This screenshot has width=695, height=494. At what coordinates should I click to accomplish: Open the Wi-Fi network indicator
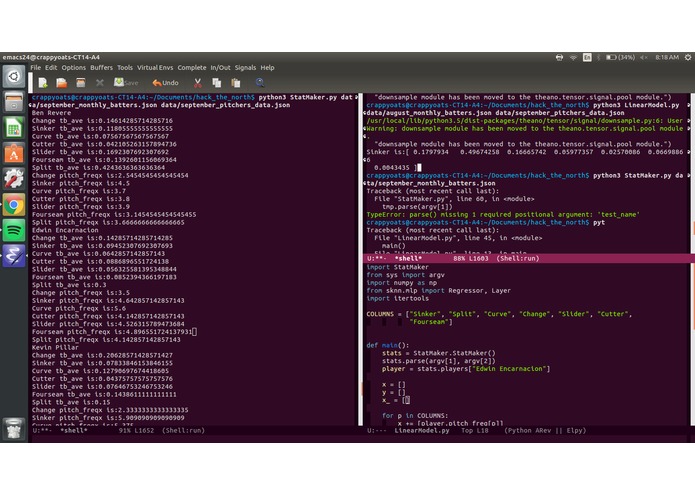(573, 57)
